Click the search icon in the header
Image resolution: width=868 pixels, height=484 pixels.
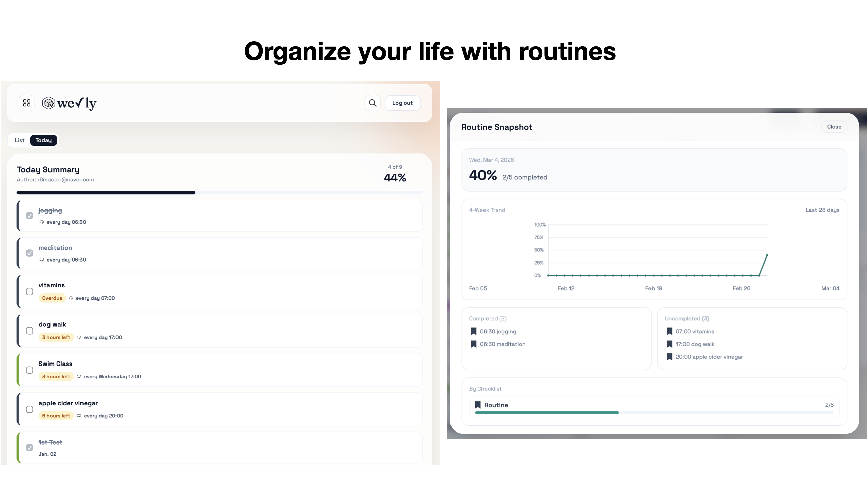click(x=372, y=103)
